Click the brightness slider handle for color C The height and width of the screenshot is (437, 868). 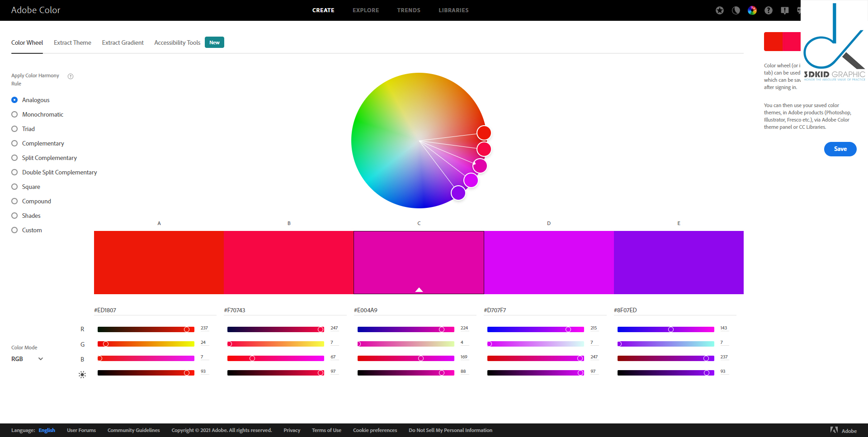[x=442, y=373]
